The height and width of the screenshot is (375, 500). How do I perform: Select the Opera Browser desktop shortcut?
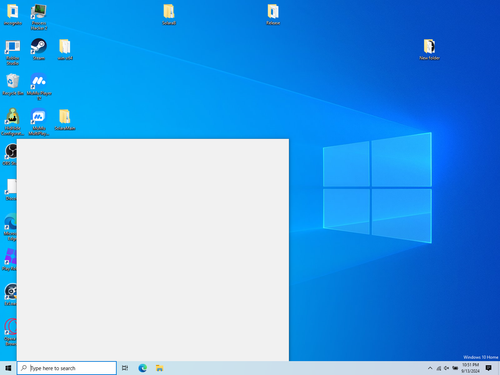pyautogui.click(x=10, y=332)
